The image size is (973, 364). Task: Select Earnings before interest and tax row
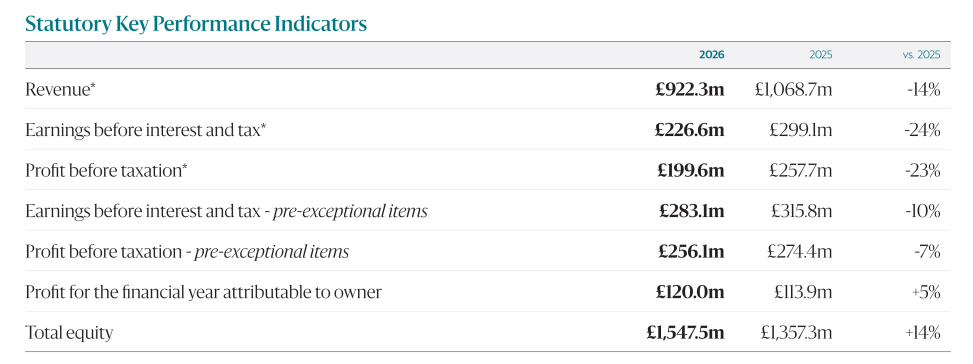487,130
